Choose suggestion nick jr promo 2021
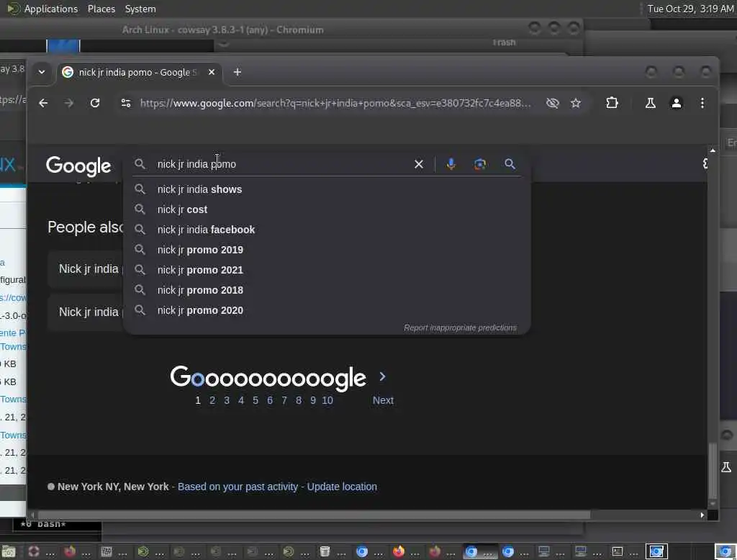This screenshot has width=737, height=560. click(327, 271)
